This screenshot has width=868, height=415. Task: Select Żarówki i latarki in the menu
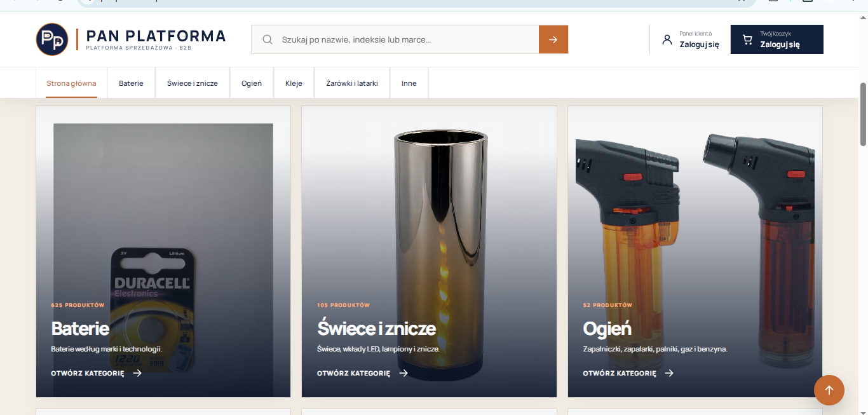click(x=352, y=83)
